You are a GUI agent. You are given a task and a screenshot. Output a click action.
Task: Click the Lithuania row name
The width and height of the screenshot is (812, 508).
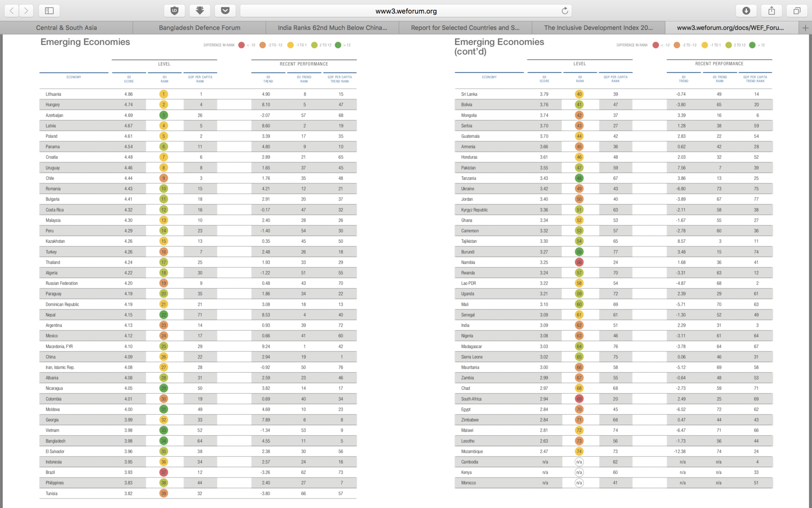click(x=53, y=94)
